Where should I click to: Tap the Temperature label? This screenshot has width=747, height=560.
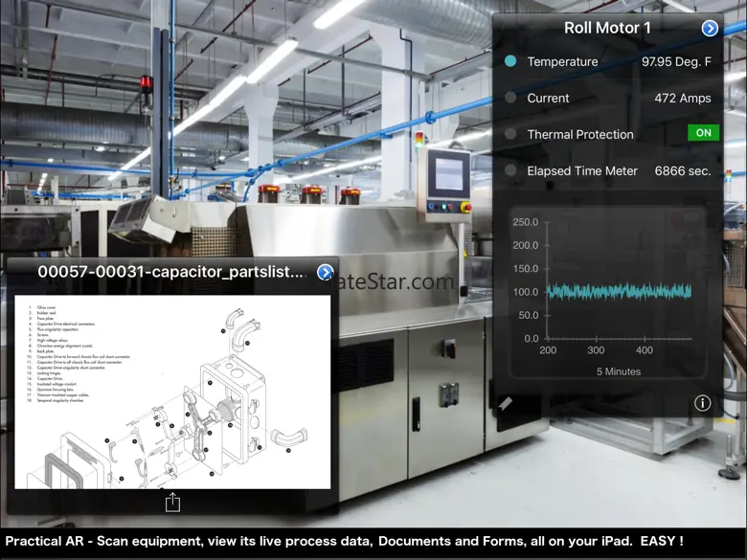click(562, 61)
